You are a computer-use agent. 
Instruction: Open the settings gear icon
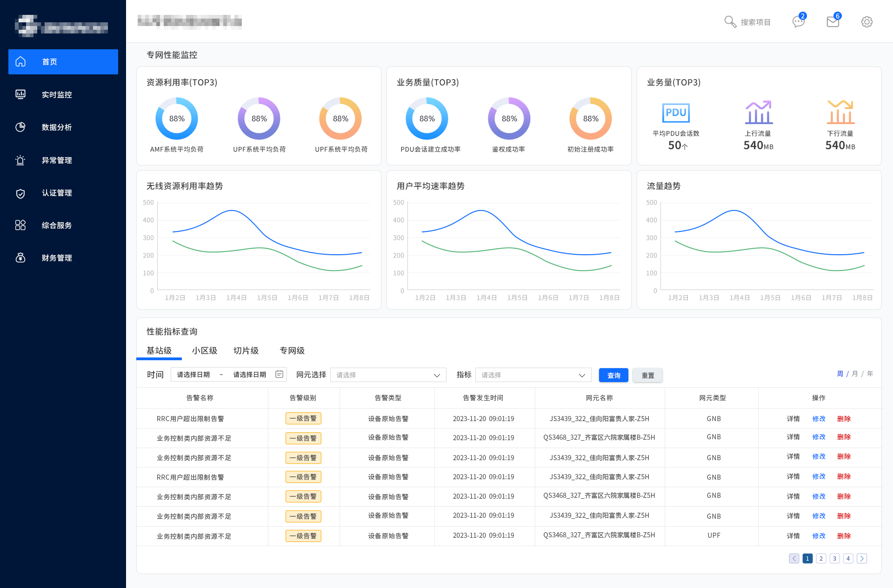(866, 22)
